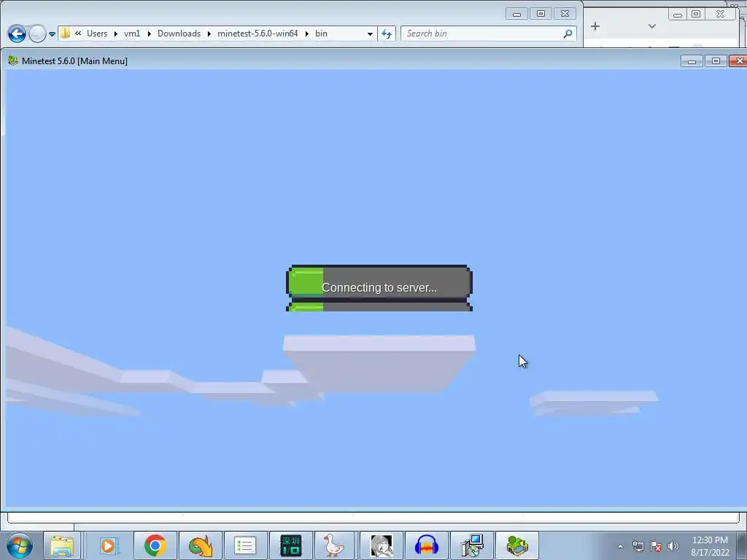Open the volume speaker tray icon
The width and height of the screenshot is (747, 560).
pos(673,546)
